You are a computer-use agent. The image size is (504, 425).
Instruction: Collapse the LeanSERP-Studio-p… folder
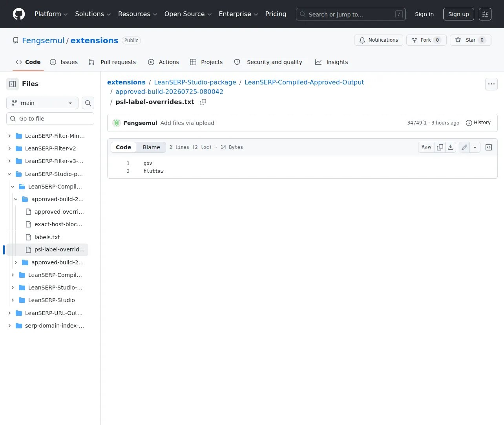9,174
